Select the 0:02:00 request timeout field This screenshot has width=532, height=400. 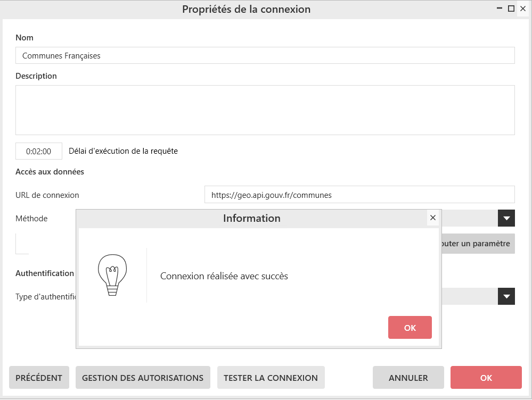point(39,151)
